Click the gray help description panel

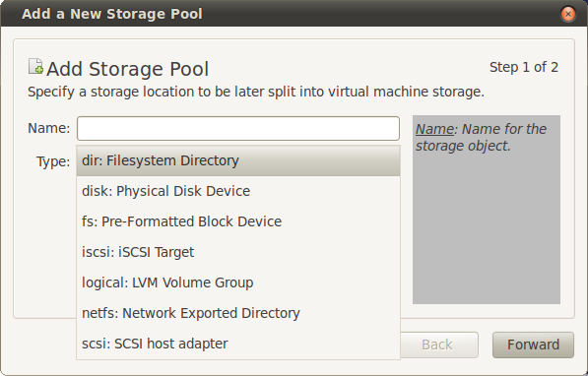tap(487, 210)
